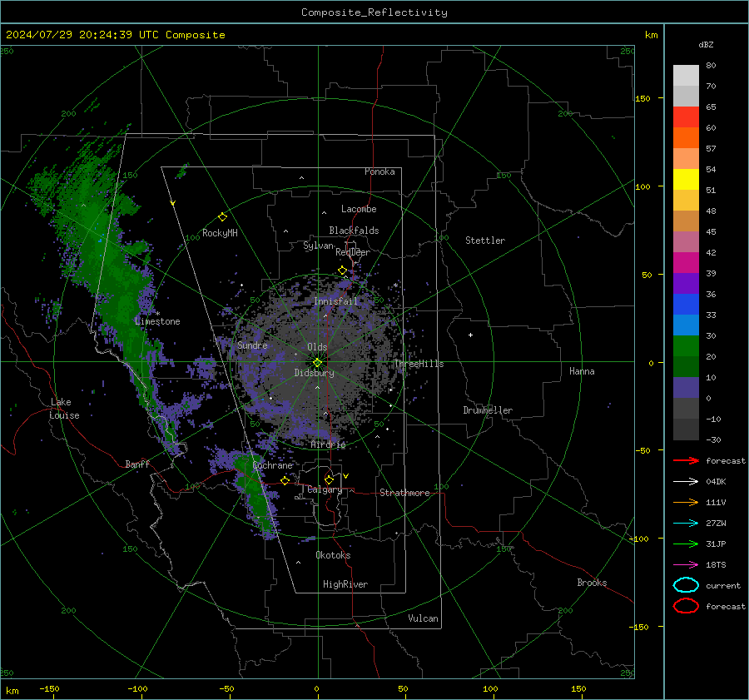
Task: Click the yellow diamond marker below Cochrane
Action: pyautogui.click(x=285, y=480)
